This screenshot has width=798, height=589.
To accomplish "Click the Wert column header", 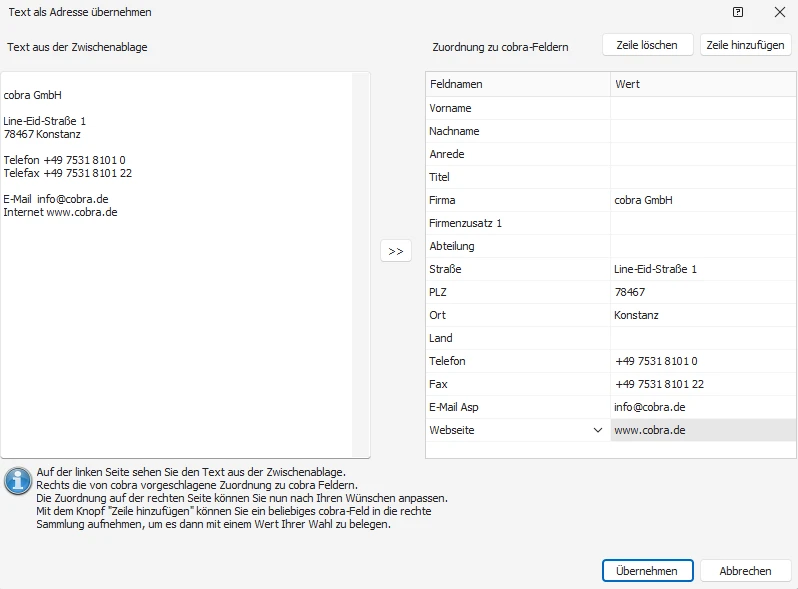I will [x=703, y=84].
